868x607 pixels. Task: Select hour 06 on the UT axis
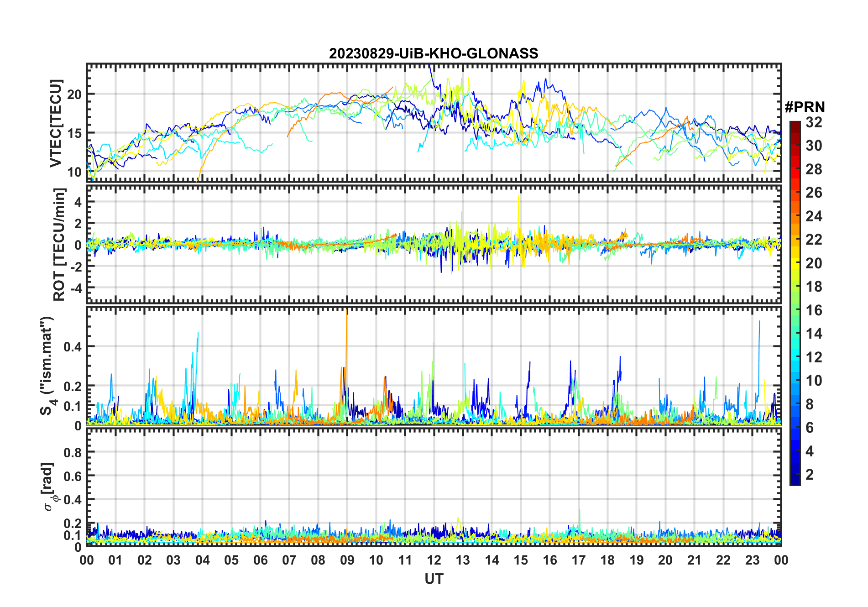(260, 560)
